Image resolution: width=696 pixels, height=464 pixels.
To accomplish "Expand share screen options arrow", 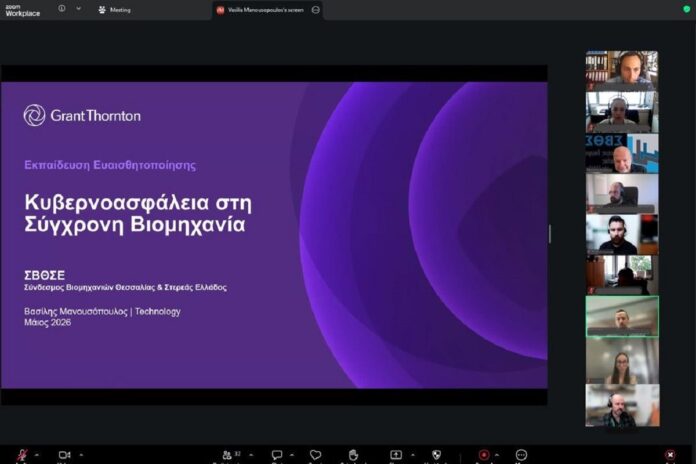I will pos(413,455).
